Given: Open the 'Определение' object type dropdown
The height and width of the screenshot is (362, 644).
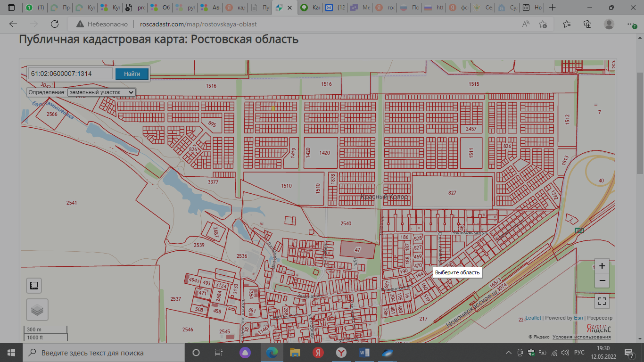Looking at the screenshot, I should 101,92.
